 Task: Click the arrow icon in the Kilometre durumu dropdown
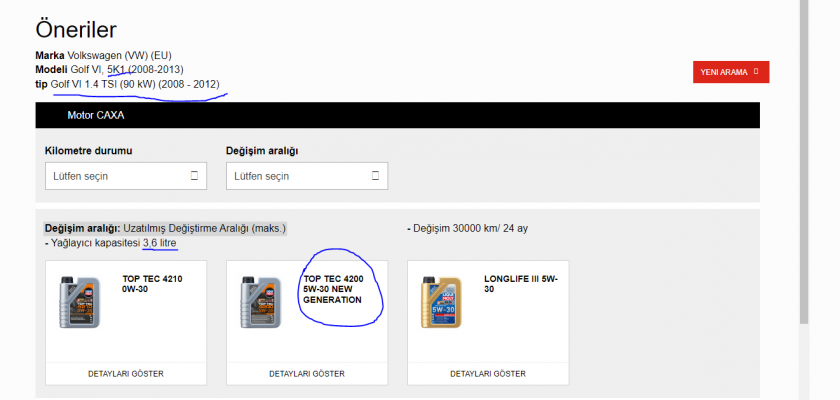pos(194,176)
